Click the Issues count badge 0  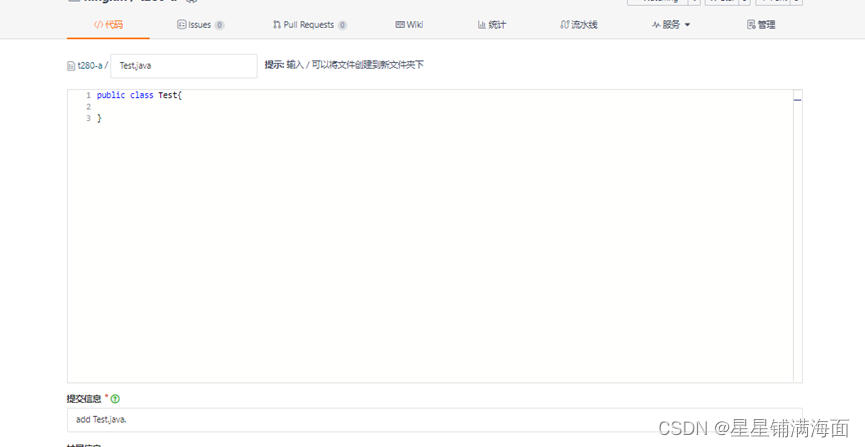tap(220, 25)
